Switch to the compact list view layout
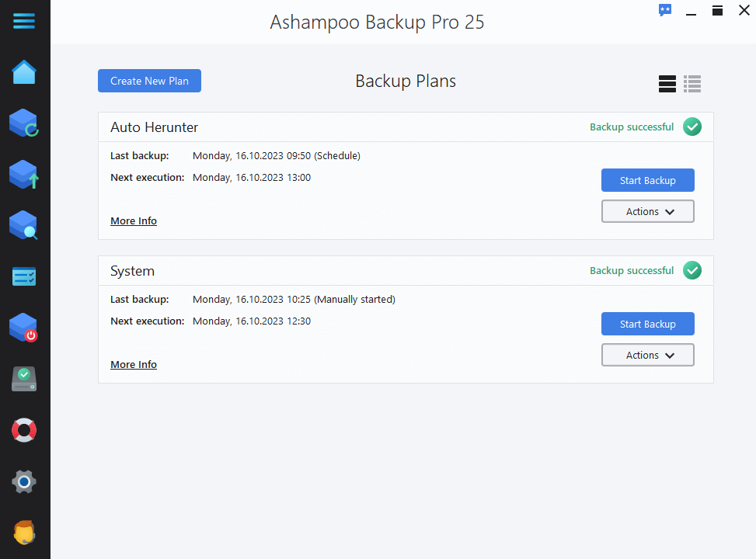The width and height of the screenshot is (756, 559). click(x=692, y=84)
